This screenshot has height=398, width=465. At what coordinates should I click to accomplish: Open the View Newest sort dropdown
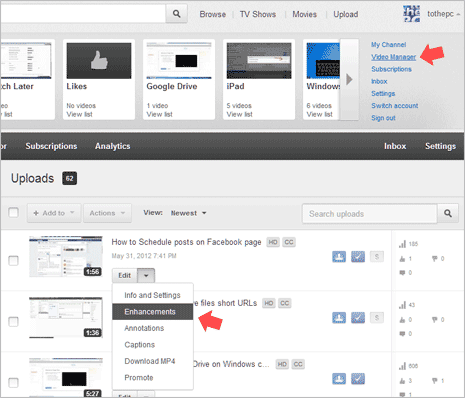[x=189, y=213]
